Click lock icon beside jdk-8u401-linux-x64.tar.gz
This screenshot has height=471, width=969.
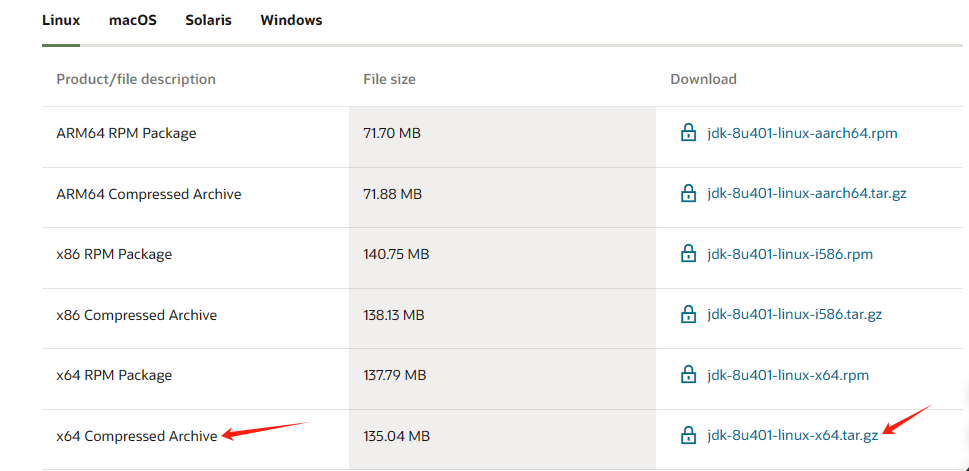688,435
